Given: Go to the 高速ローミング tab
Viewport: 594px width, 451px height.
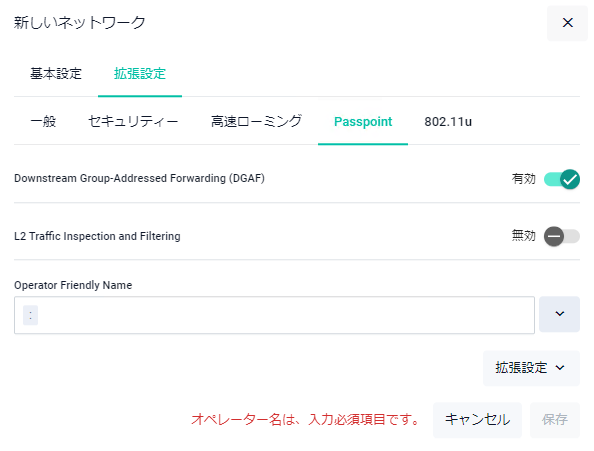Looking at the screenshot, I should coord(256,122).
